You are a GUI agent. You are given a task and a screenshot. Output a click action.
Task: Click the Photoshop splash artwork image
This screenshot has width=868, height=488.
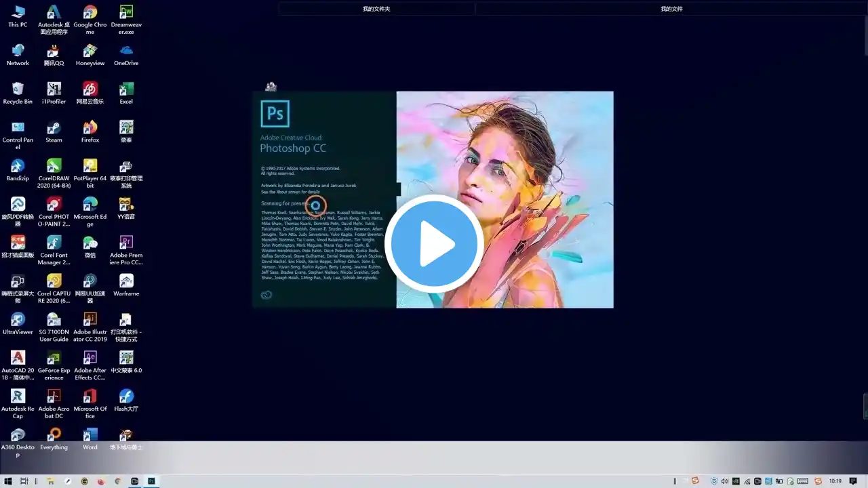[x=505, y=199]
